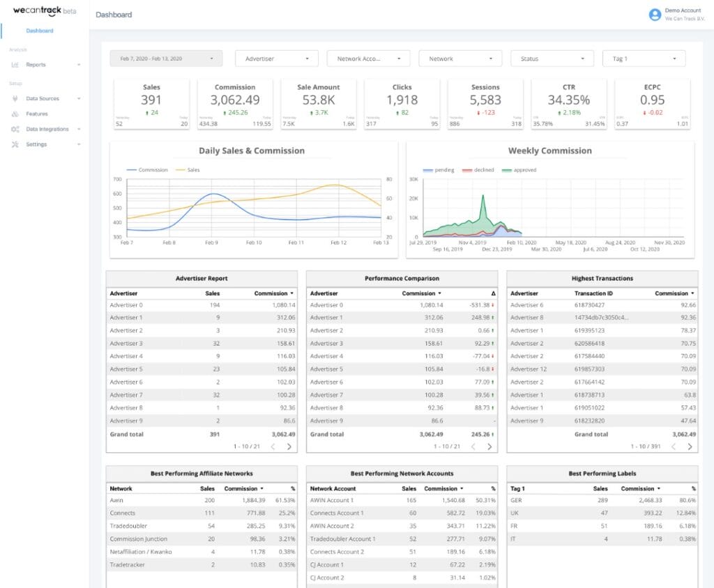Open the Advertiser filter dropdown
This screenshot has width=714, height=588.
[x=277, y=59]
